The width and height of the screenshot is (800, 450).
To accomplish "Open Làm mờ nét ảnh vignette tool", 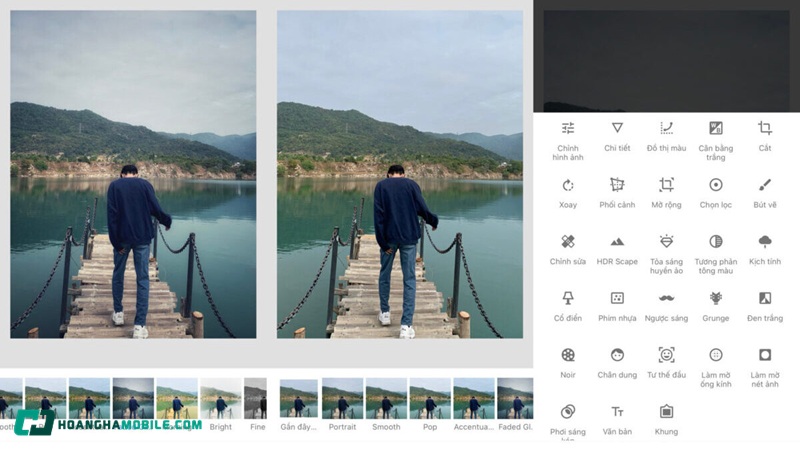I will click(x=764, y=367).
